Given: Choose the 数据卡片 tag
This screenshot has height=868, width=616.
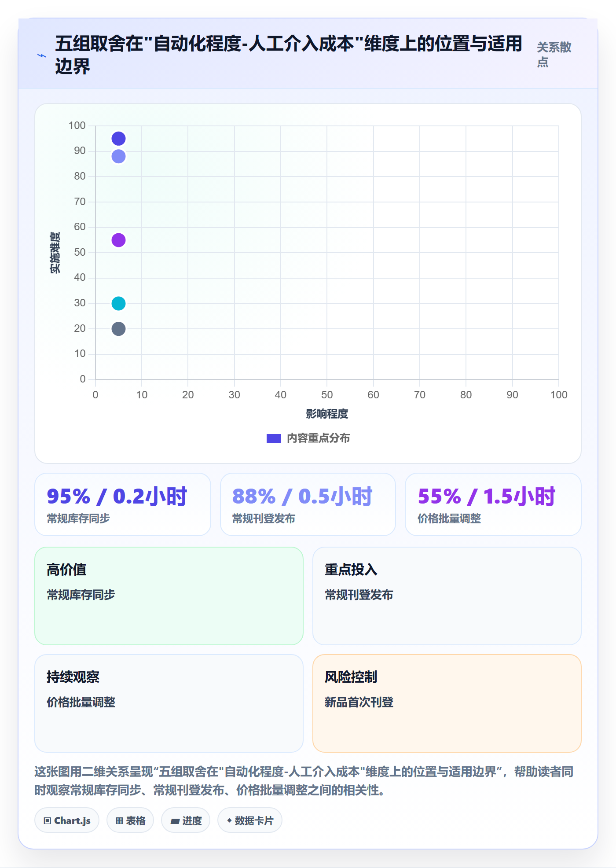Looking at the screenshot, I should [250, 820].
